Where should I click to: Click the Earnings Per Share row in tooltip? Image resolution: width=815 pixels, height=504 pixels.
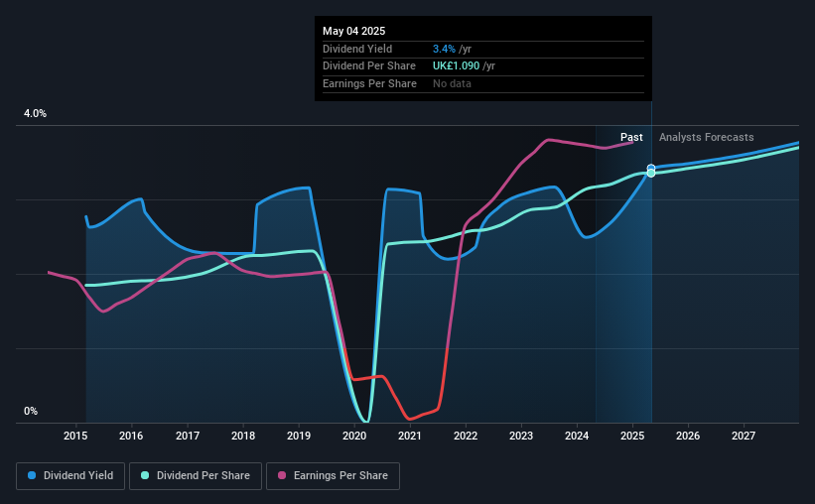482,83
